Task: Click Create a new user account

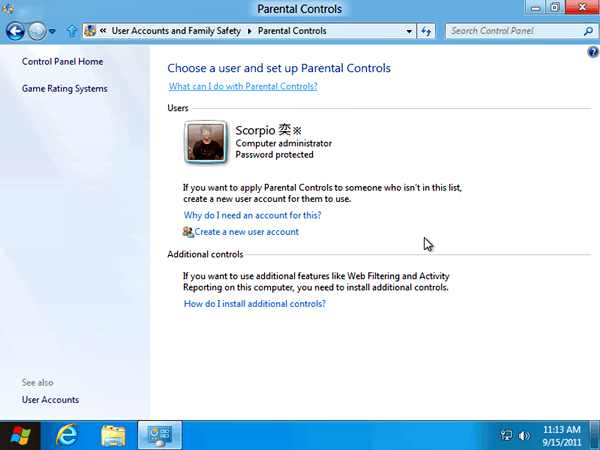Action: (246, 232)
